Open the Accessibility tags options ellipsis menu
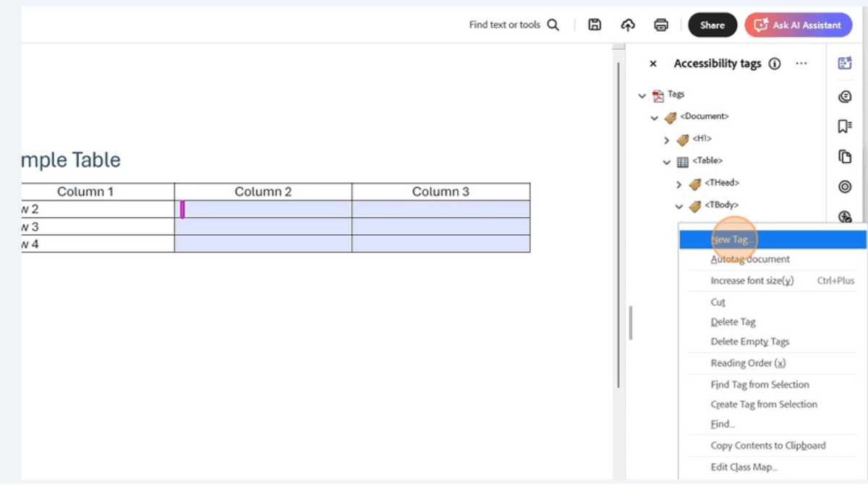Screen dimensions: 868x488 pos(801,64)
